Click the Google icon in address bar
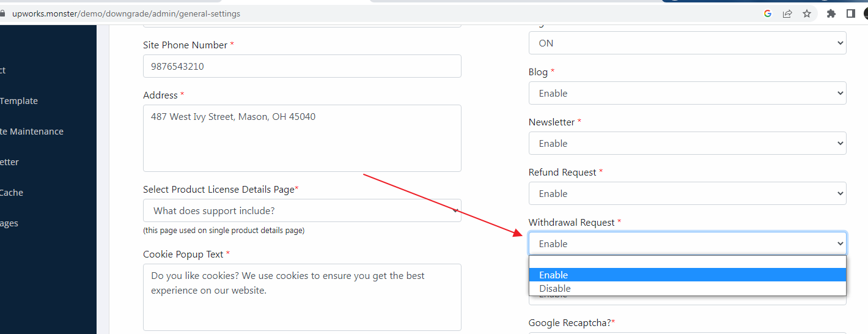Image resolution: width=868 pixels, height=334 pixels. click(x=768, y=13)
